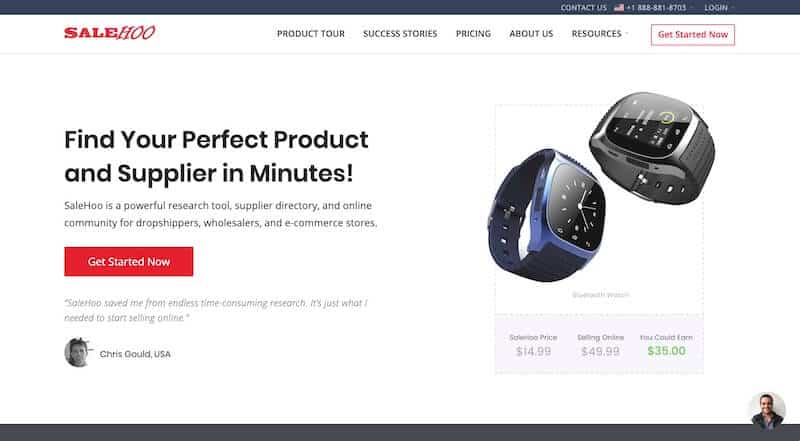Go to Success Stories
The image size is (800, 441).
tap(400, 34)
